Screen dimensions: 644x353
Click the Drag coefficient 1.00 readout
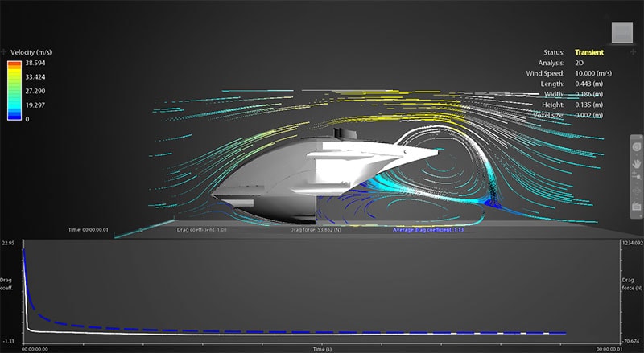pyautogui.click(x=202, y=230)
